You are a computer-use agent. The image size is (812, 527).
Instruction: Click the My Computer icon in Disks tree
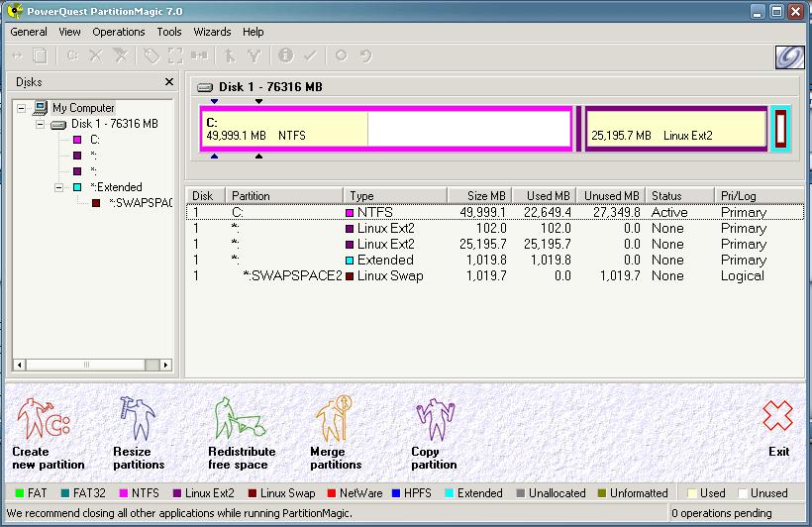click(x=42, y=108)
